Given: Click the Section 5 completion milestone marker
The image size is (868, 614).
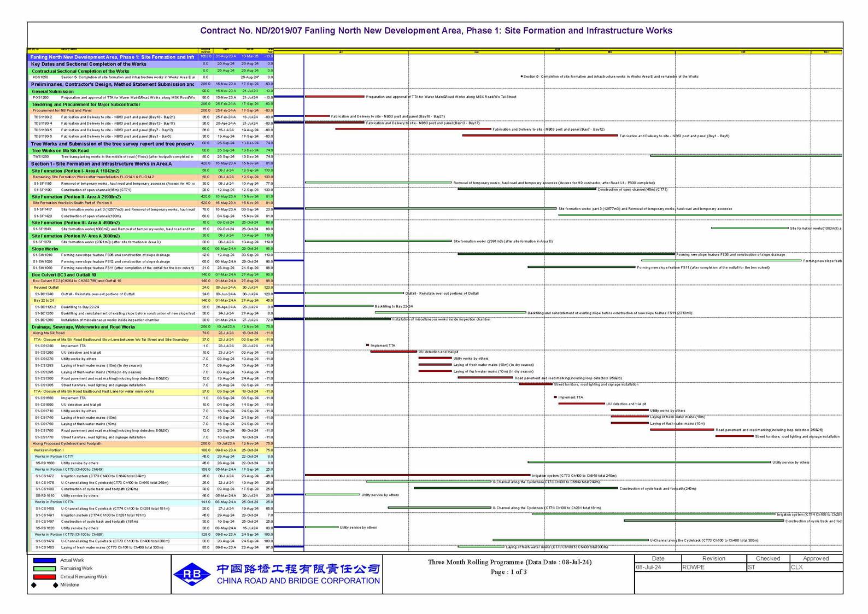Looking at the screenshot, I should pos(521,77).
